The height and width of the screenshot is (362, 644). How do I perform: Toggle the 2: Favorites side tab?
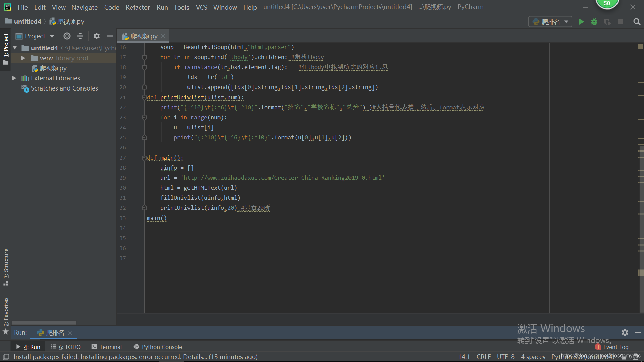click(x=6, y=315)
